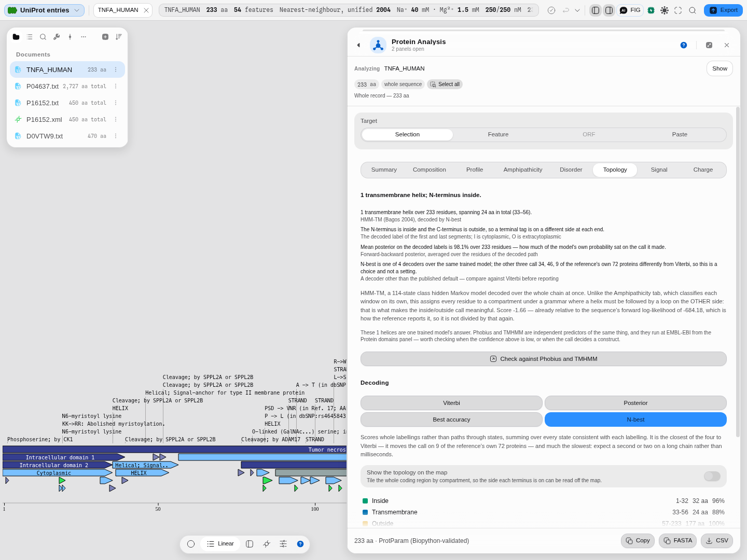
Task: Click the CSV export button
Action: point(717,541)
